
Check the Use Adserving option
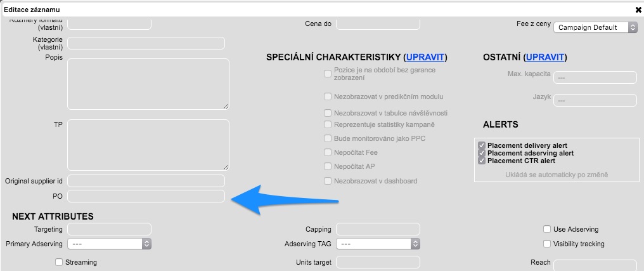point(547,229)
